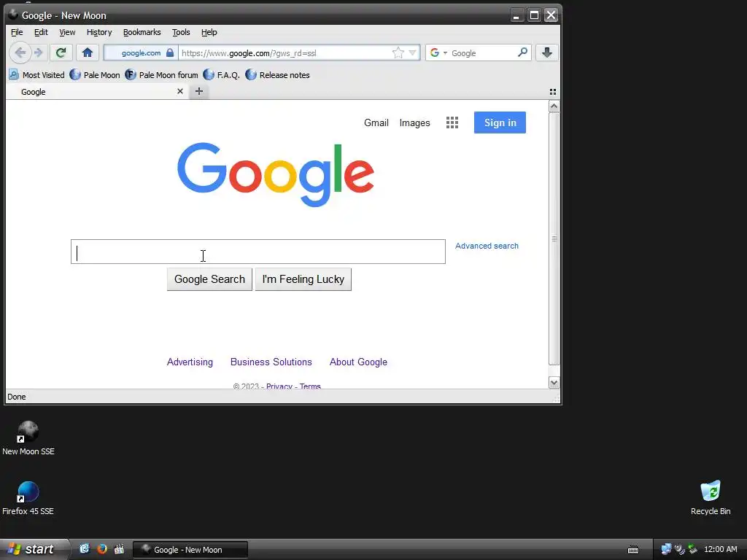Maximize the New Moon window
The height and width of the screenshot is (560, 747).
534,15
